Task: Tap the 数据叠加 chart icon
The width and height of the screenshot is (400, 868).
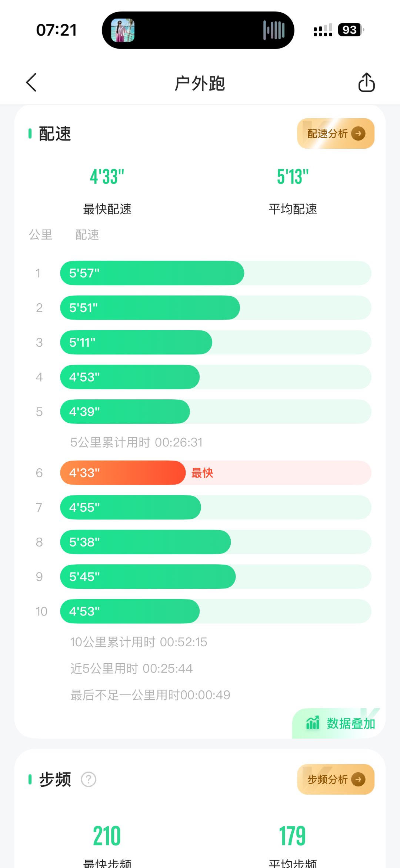Action: pos(313,723)
